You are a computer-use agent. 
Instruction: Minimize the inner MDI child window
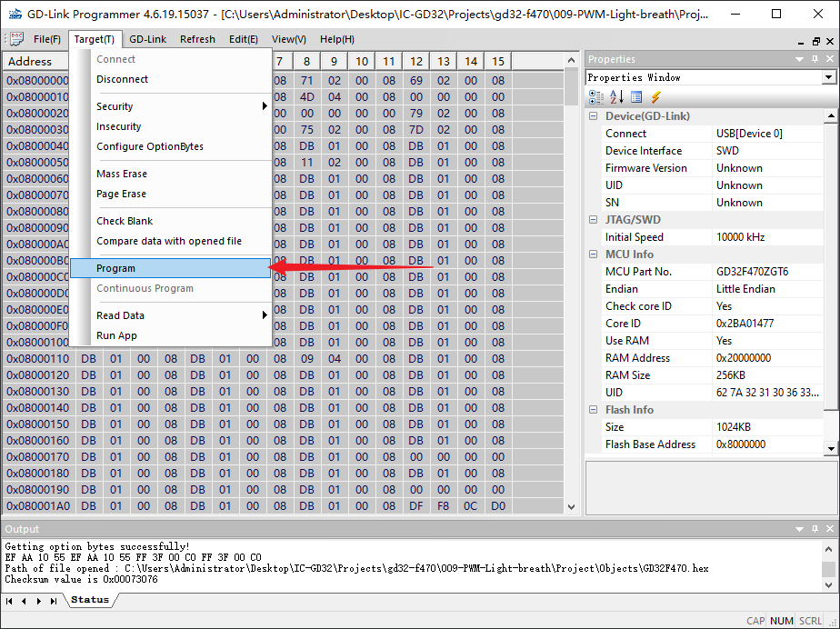click(x=801, y=42)
